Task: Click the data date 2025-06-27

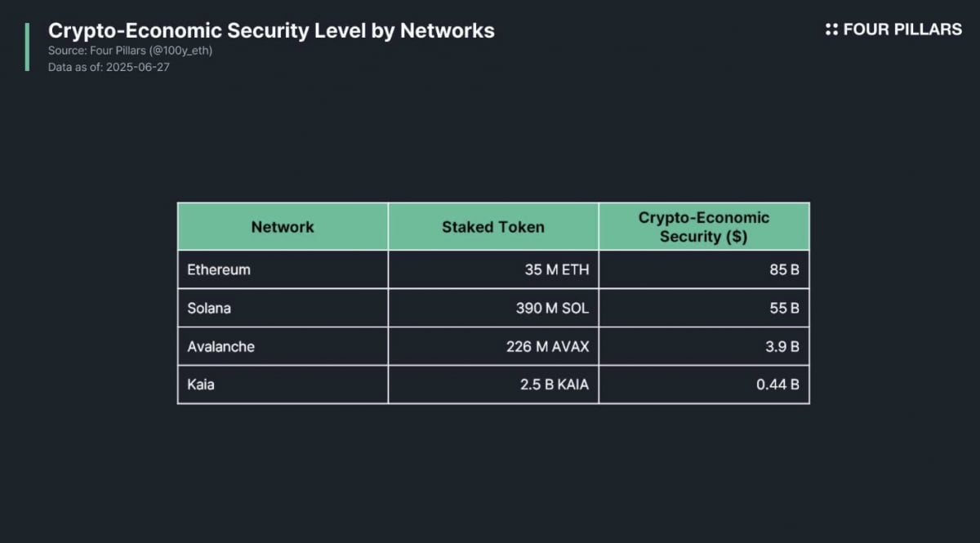Action: tap(139, 67)
